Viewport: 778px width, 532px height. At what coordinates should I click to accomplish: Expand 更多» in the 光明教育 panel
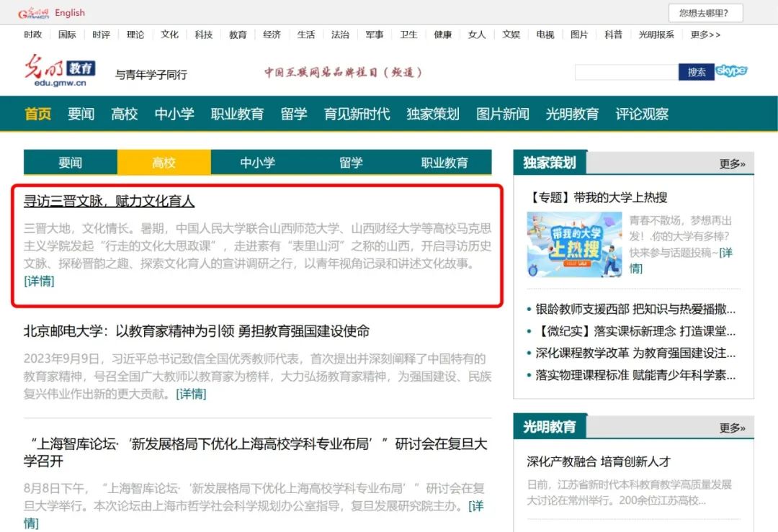(732, 428)
